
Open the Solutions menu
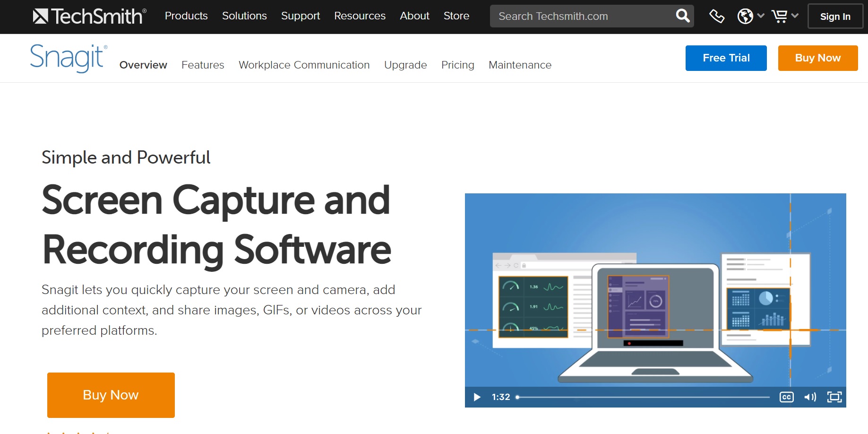(x=244, y=16)
